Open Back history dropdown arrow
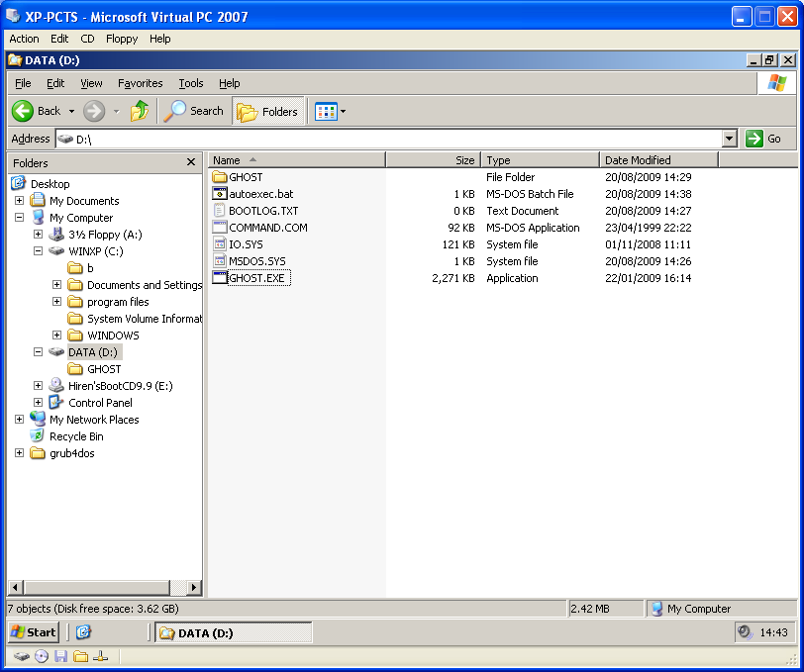 point(71,111)
